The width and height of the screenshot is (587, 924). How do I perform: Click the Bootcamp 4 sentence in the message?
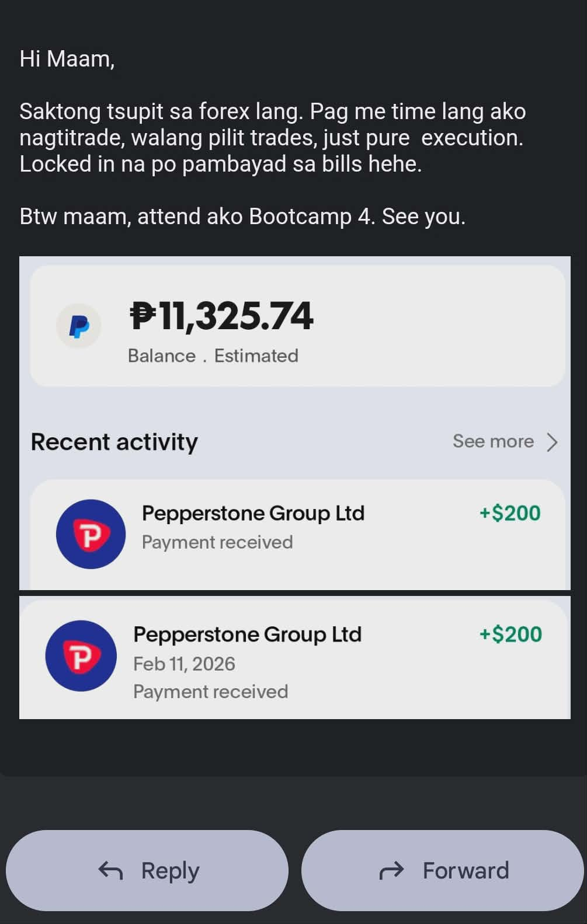[x=242, y=217]
